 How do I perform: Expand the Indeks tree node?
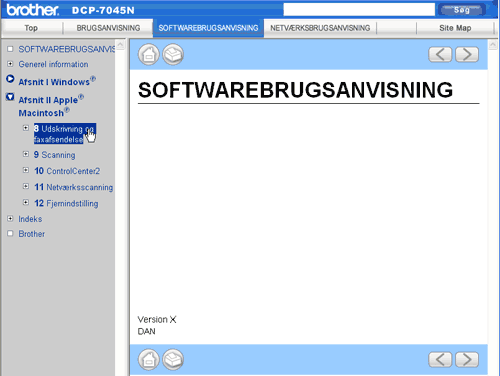pos(10,219)
